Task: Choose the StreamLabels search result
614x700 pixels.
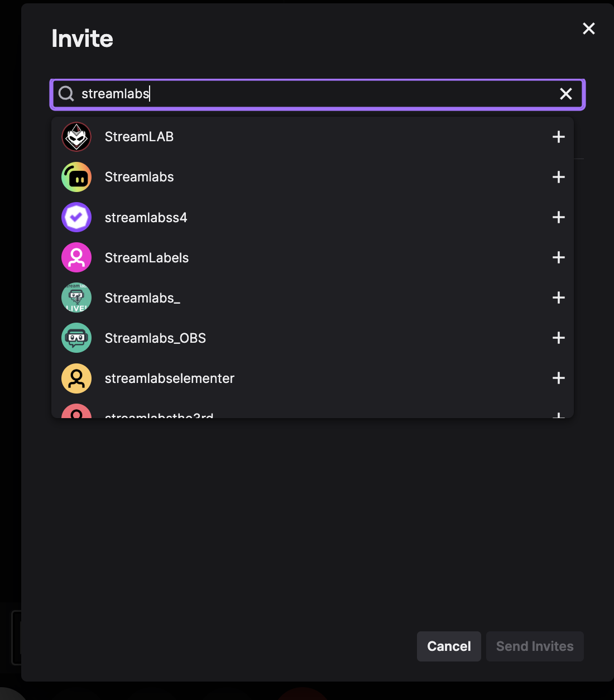Action: point(313,257)
